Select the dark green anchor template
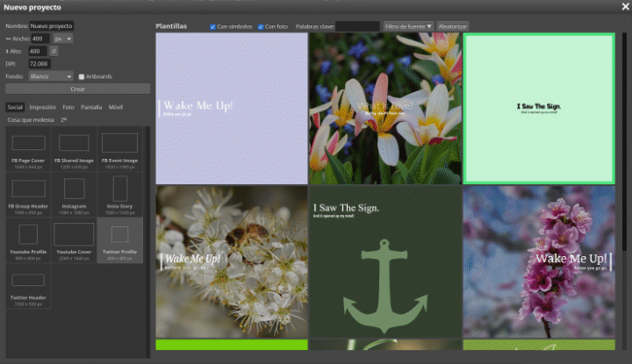The width and height of the screenshot is (632, 364). click(385, 261)
